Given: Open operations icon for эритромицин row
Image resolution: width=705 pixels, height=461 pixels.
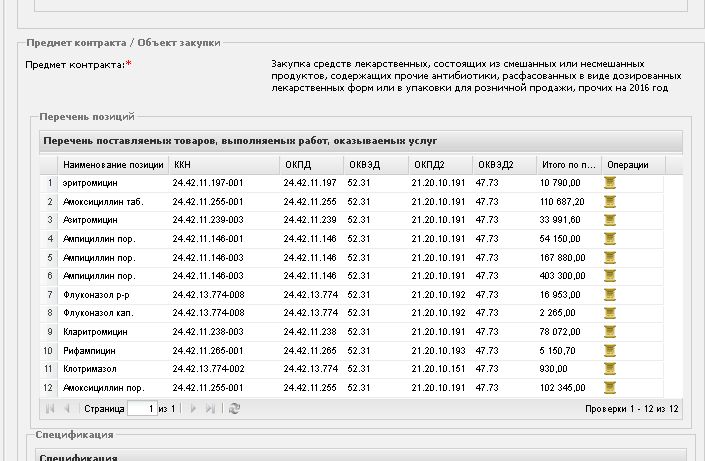Looking at the screenshot, I should coord(610,183).
